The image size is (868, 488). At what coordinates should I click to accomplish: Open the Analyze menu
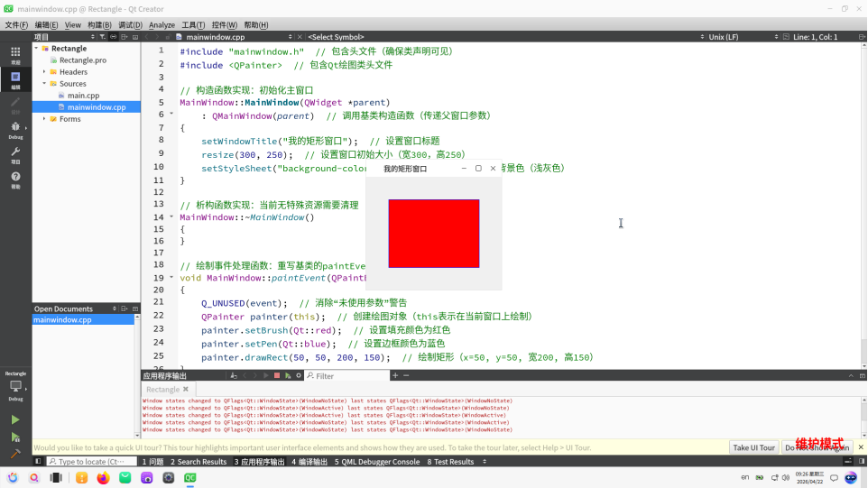(162, 25)
